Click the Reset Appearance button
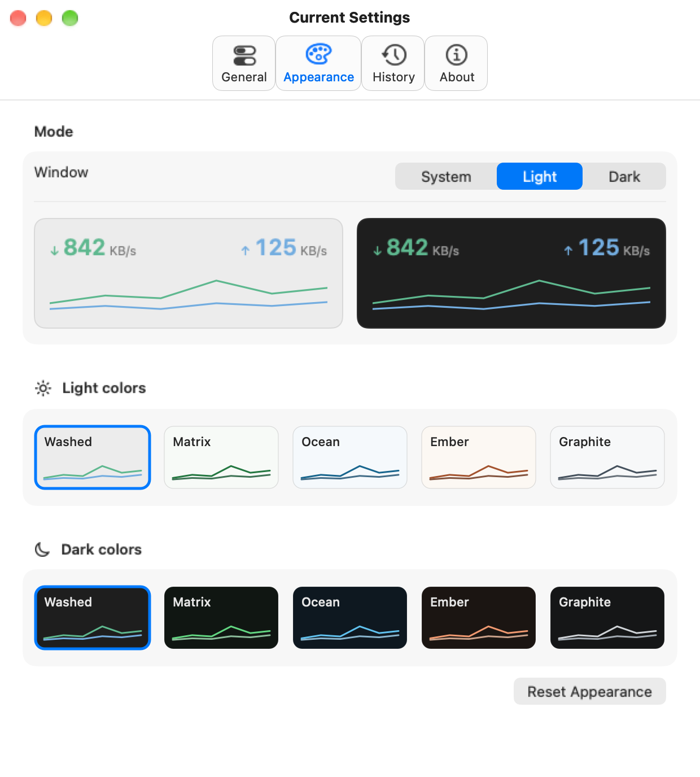Screen dimensions: 700x777 590,691
